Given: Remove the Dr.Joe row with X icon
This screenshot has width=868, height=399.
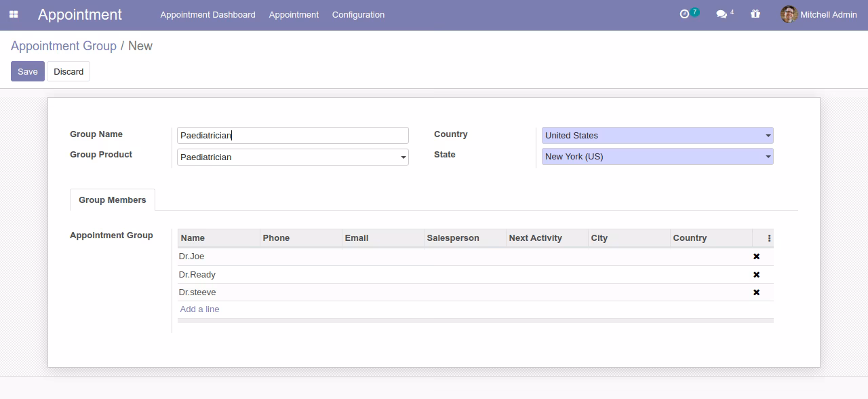Looking at the screenshot, I should point(756,256).
